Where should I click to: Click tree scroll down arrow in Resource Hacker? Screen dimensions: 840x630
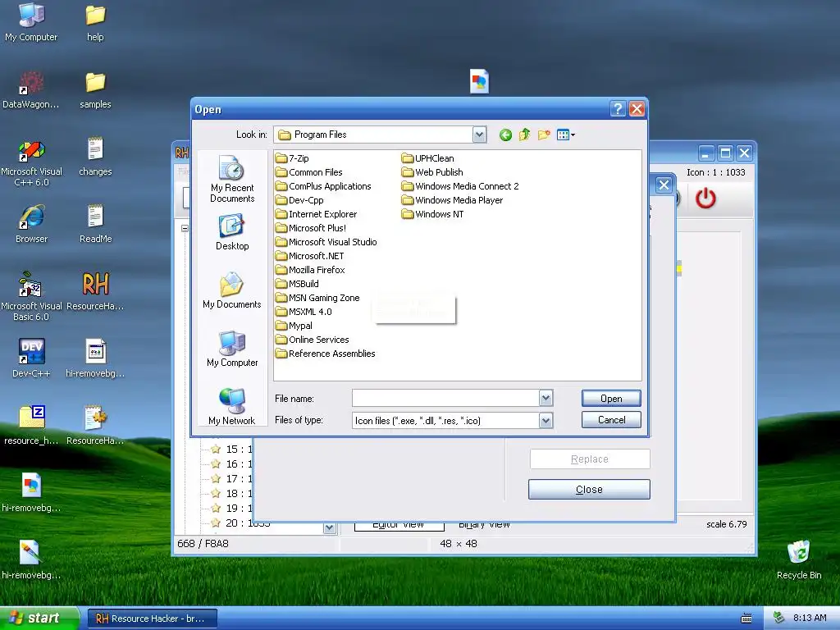pyautogui.click(x=329, y=528)
